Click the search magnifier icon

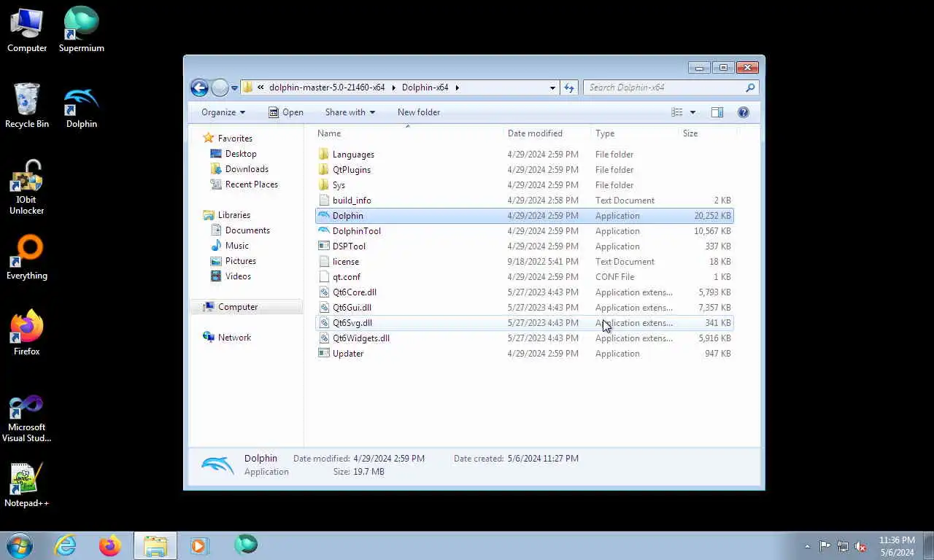(x=750, y=87)
